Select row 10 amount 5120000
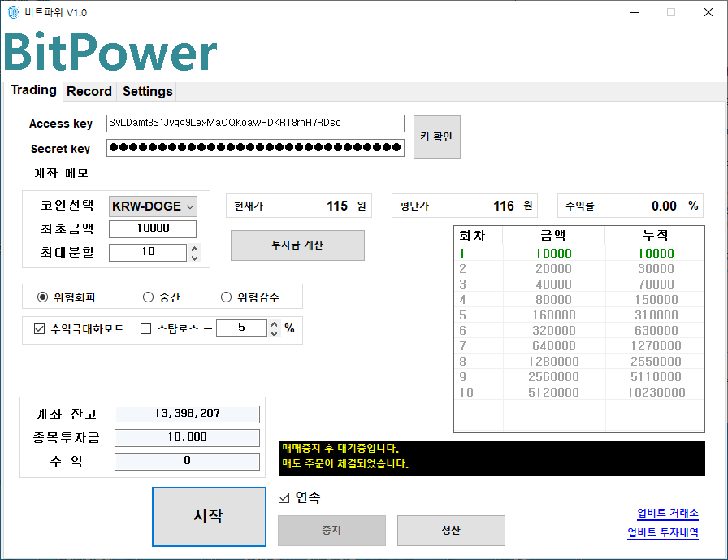Viewport: 728px width, 560px height. click(x=554, y=393)
